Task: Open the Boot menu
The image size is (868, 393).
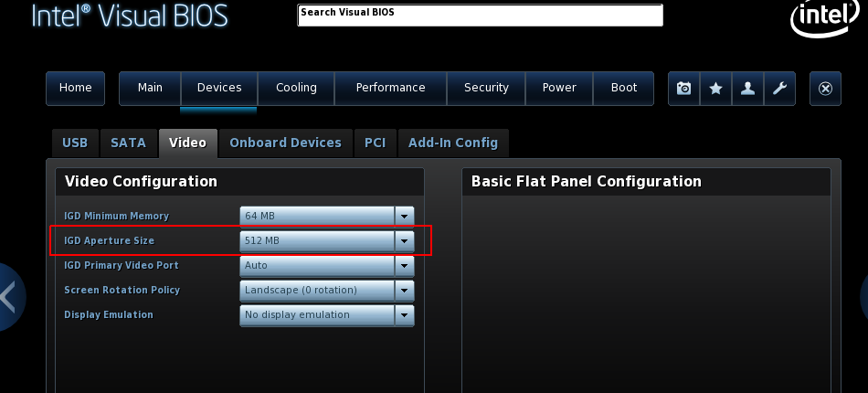Action: 624,88
